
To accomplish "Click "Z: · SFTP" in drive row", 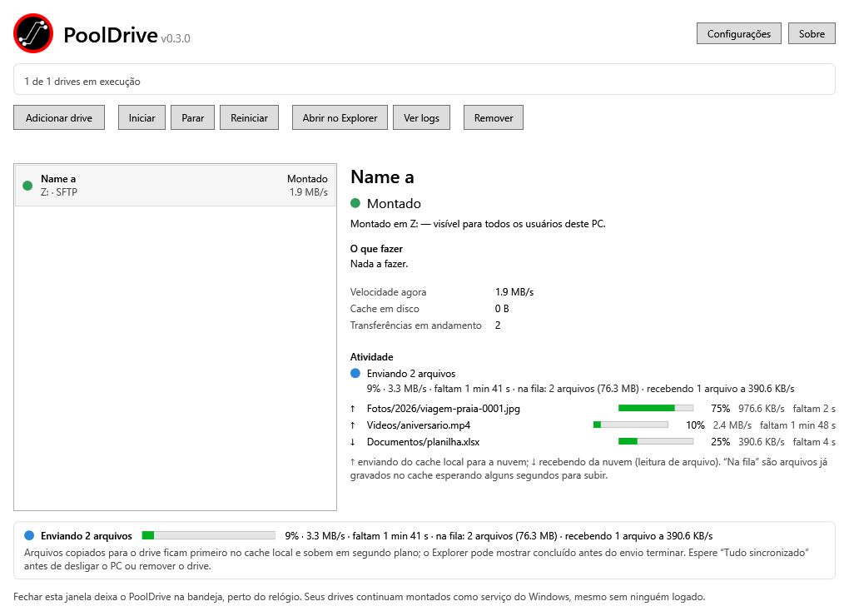I will [59, 192].
